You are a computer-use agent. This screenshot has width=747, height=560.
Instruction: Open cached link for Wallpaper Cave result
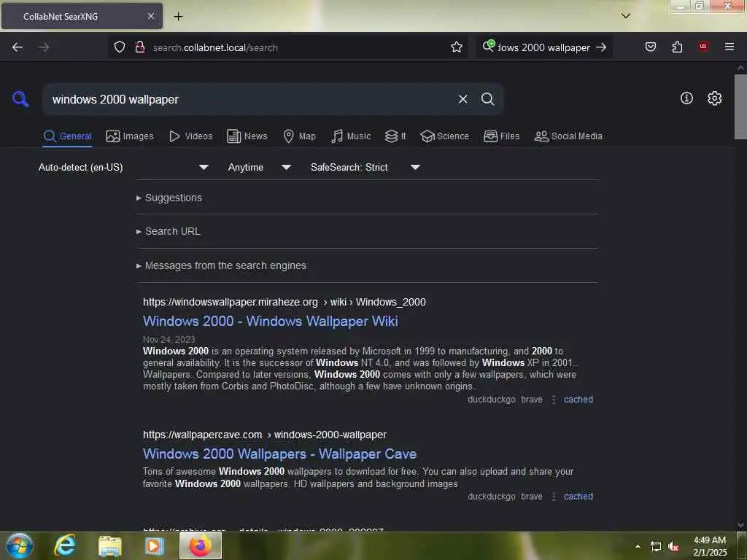[x=578, y=496]
